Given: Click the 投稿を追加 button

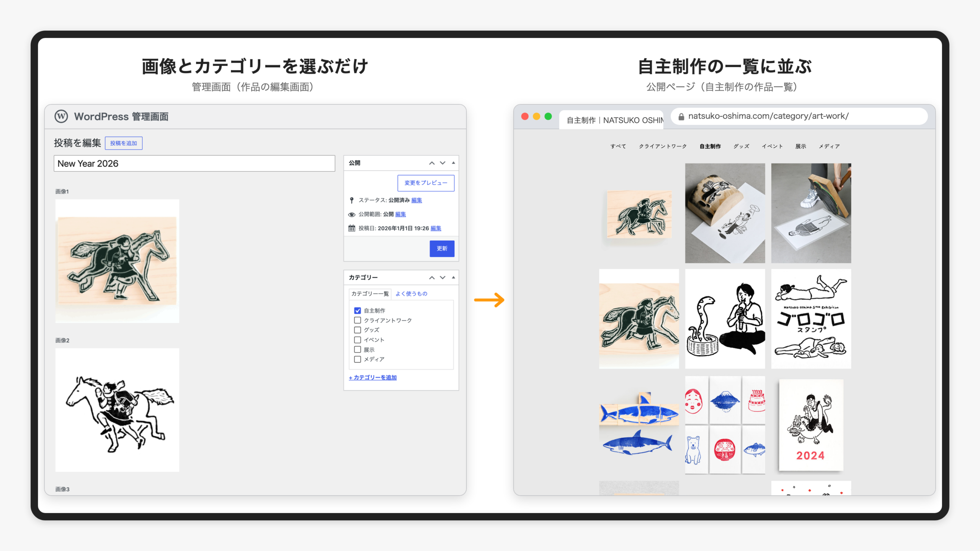Looking at the screenshot, I should [x=124, y=143].
